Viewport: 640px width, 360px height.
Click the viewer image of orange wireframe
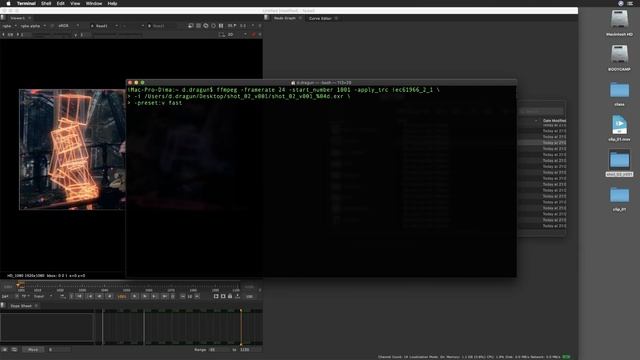coord(72,149)
